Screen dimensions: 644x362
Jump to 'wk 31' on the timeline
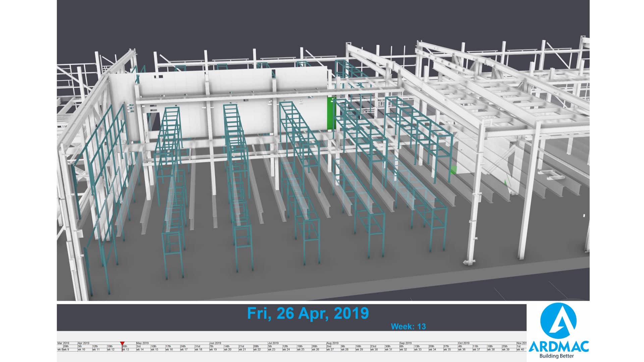[388, 350]
